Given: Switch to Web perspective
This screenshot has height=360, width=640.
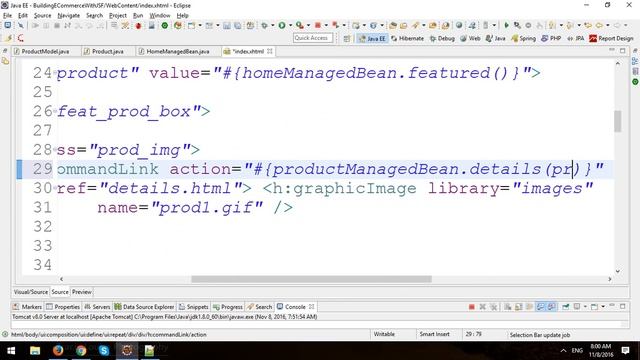Looking at the screenshot, I should point(470,38).
